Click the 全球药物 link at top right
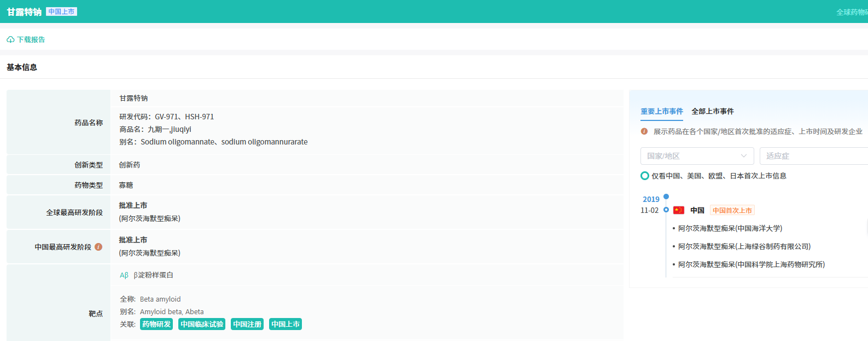 tap(852, 12)
